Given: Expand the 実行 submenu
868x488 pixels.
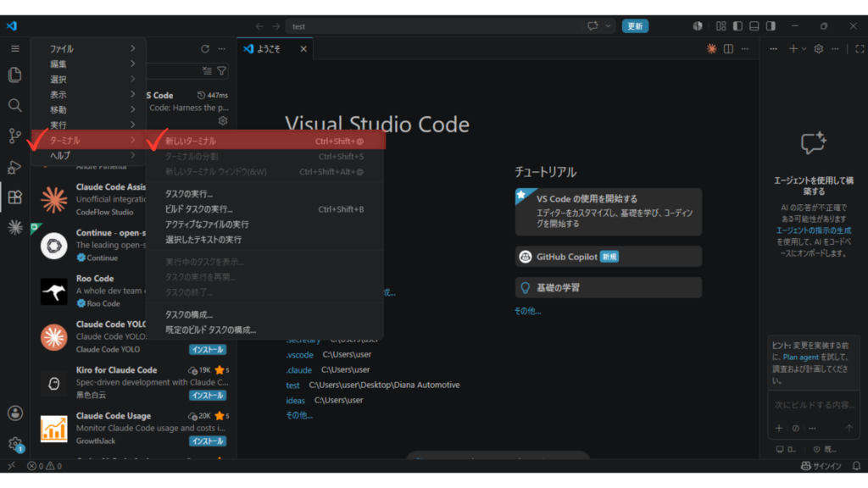Looking at the screenshot, I should (88, 125).
